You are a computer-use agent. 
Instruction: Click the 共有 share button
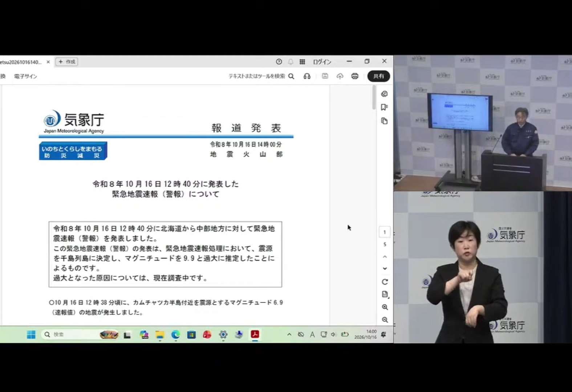point(378,76)
